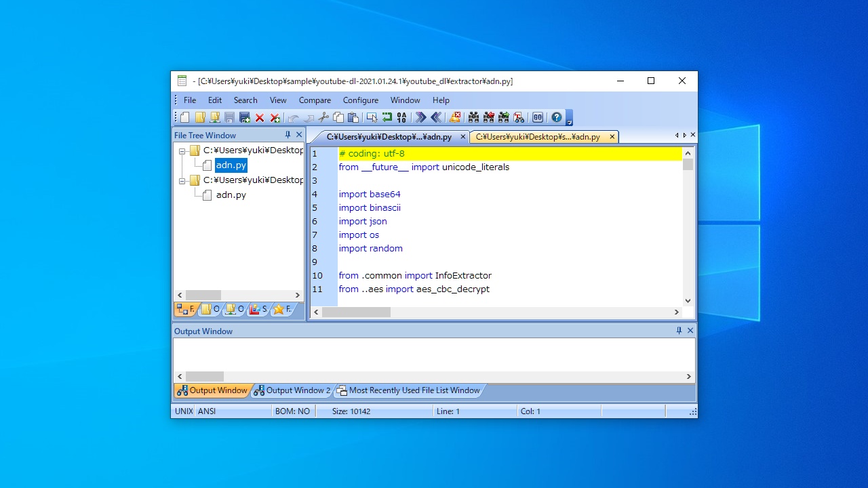Click the editor's horizontal scrollbar thumb
This screenshot has width=868, height=488.
coord(356,312)
